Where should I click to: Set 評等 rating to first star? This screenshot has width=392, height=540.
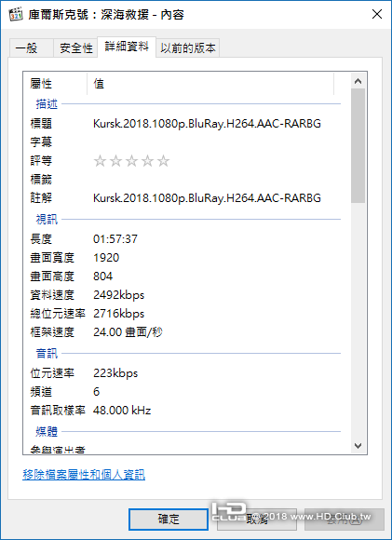click(100, 161)
